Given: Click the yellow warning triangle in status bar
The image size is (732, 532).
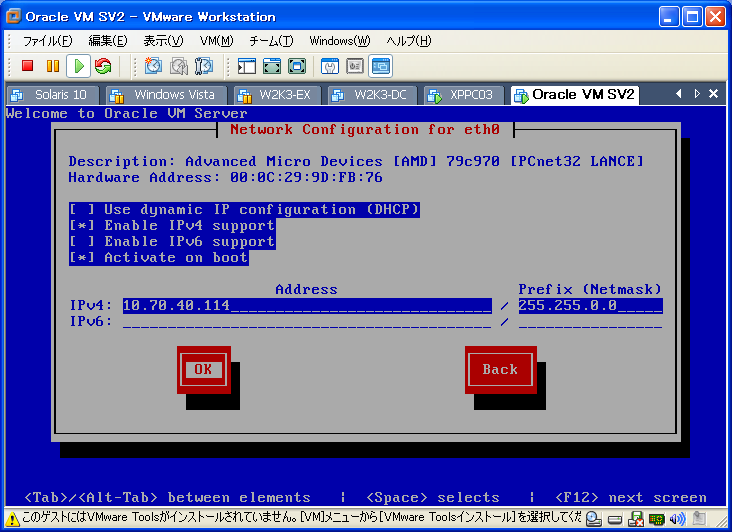Looking at the screenshot, I should point(13,518).
